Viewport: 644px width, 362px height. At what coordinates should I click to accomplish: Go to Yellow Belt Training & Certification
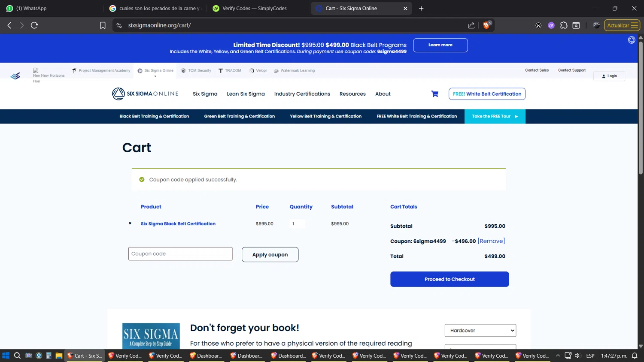pos(326,116)
